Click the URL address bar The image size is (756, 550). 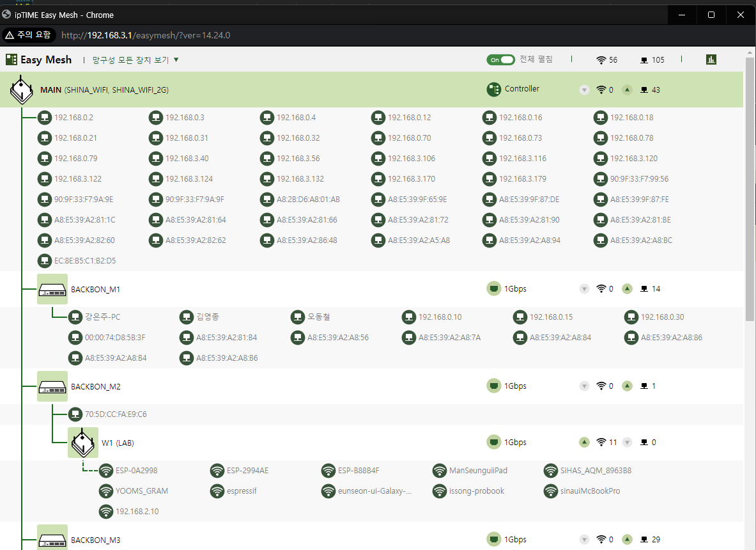tap(146, 35)
